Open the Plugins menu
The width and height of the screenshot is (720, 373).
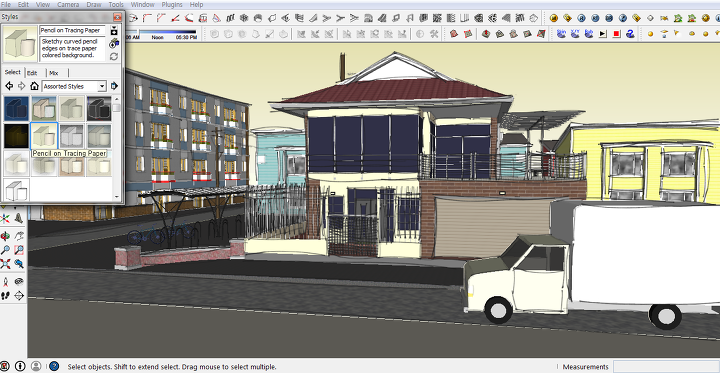[x=172, y=5]
